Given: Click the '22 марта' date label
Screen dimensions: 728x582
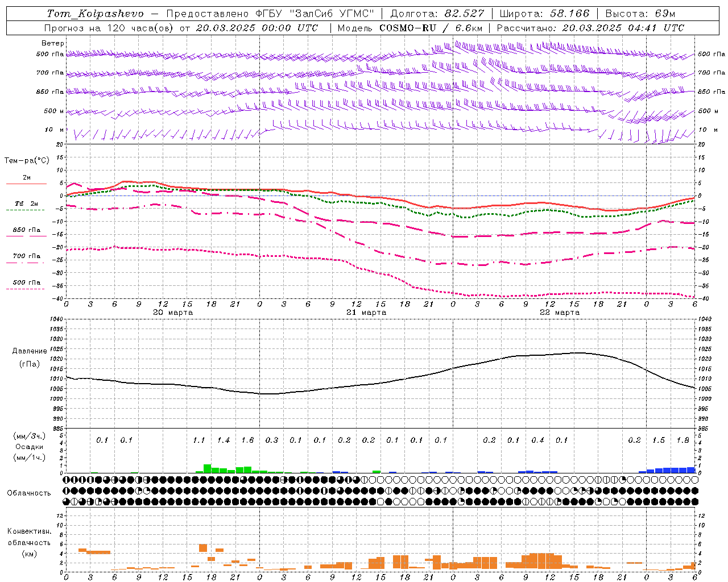Looking at the screenshot, I should tap(560, 313).
